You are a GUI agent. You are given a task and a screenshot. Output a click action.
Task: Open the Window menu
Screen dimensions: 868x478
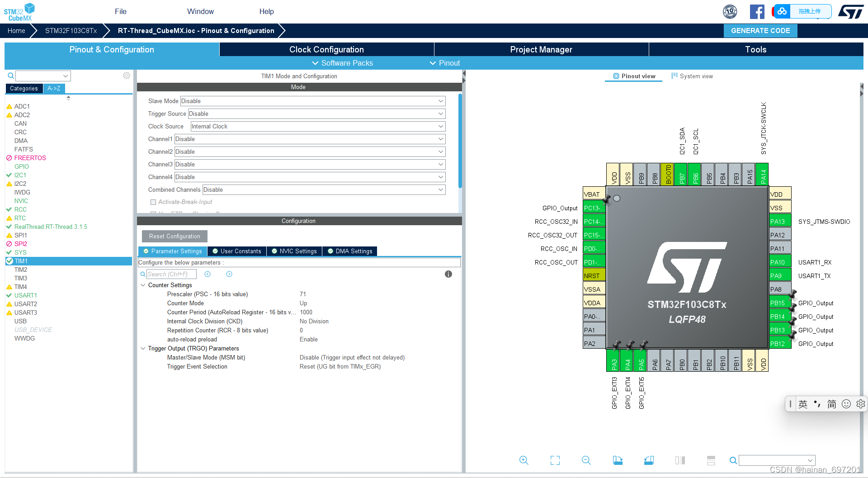[200, 11]
